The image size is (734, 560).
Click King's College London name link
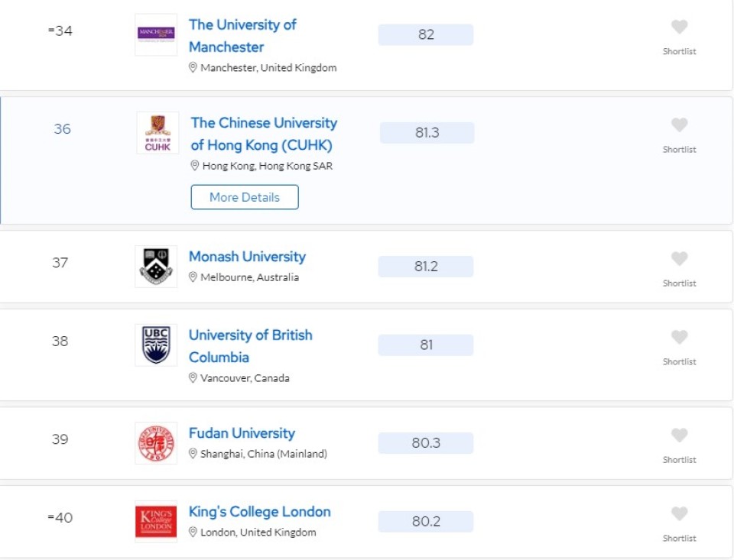click(260, 512)
